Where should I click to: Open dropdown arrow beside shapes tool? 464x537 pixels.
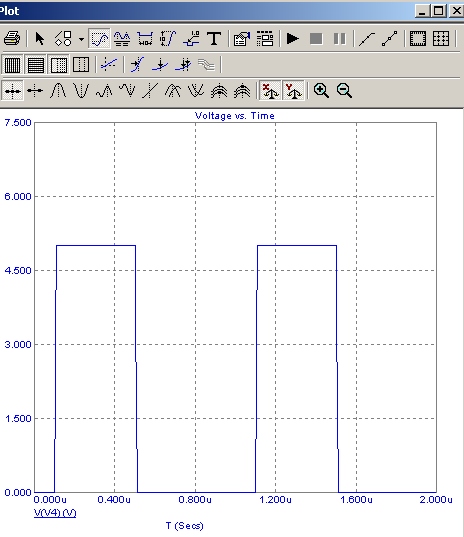click(81, 39)
